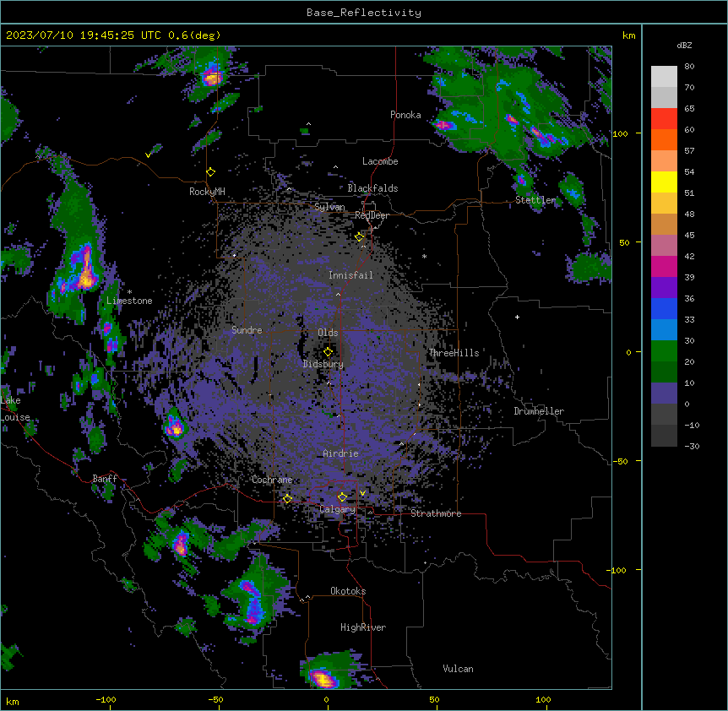728x711 pixels.
Task: Click the Banff label
Action: pyautogui.click(x=105, y=479)
